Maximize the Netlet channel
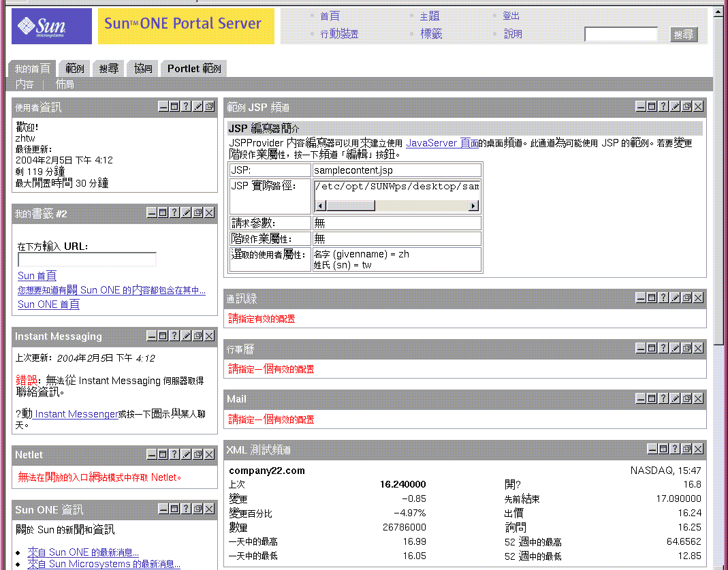This screenshot has width=728, height=570. click(x=163, y=454)
